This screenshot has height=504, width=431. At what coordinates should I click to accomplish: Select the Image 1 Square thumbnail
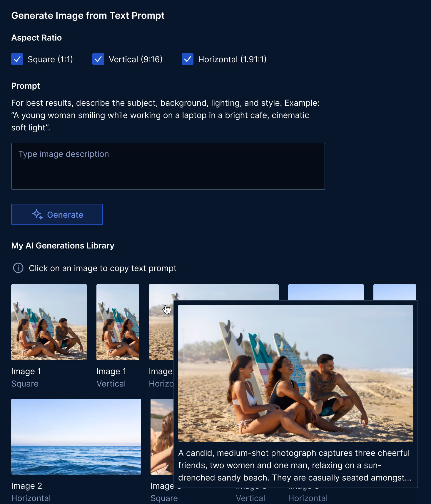pyautogui.click(x=49, y=322)
